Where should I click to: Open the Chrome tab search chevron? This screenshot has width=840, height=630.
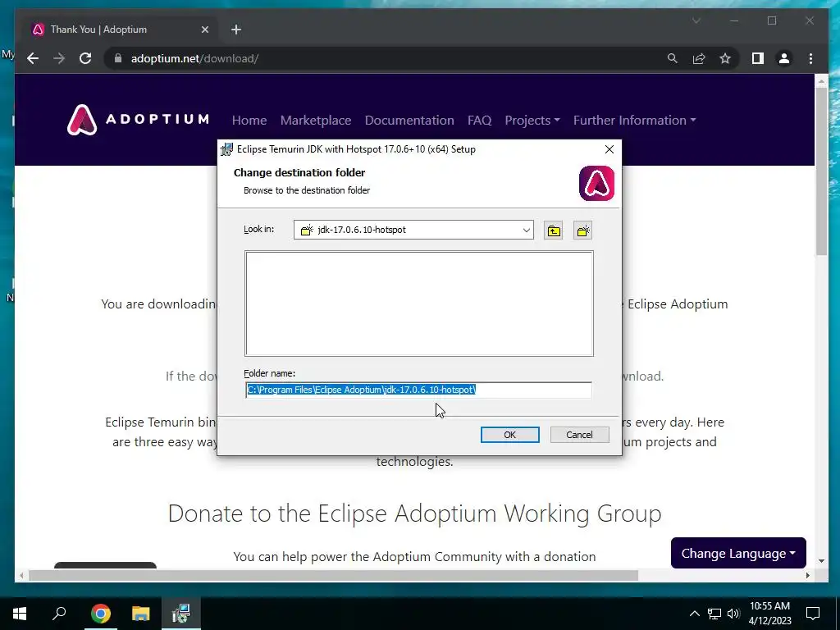696,21
